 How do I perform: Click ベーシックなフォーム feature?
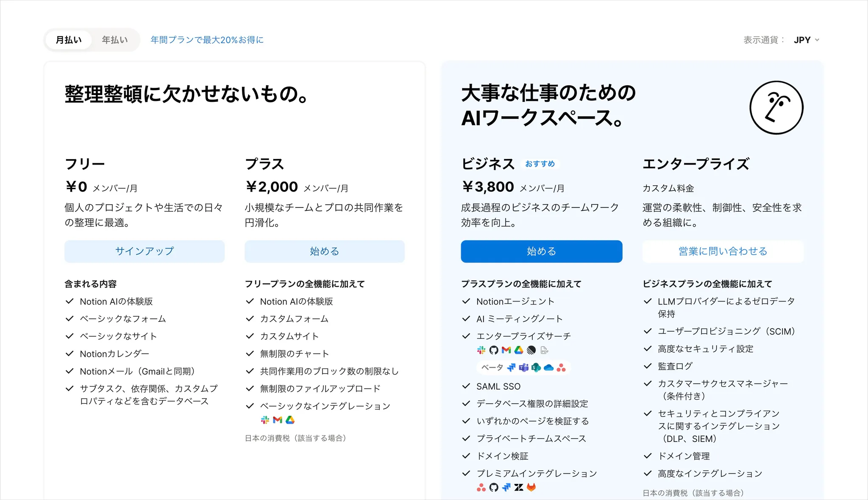(123, 319)
